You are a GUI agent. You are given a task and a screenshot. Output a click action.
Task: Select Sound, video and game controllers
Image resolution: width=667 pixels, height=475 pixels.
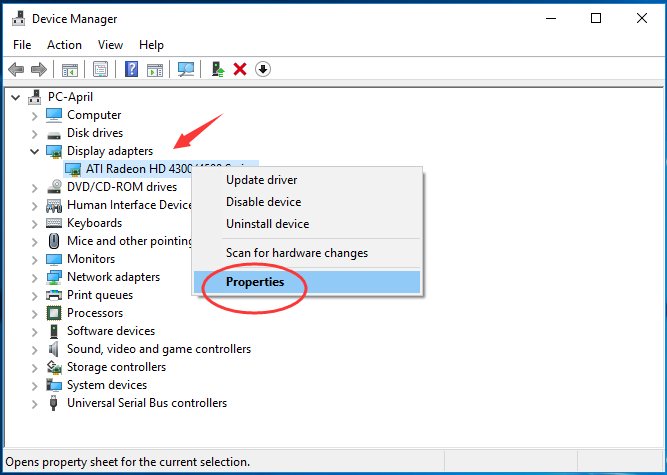point(158,349)
